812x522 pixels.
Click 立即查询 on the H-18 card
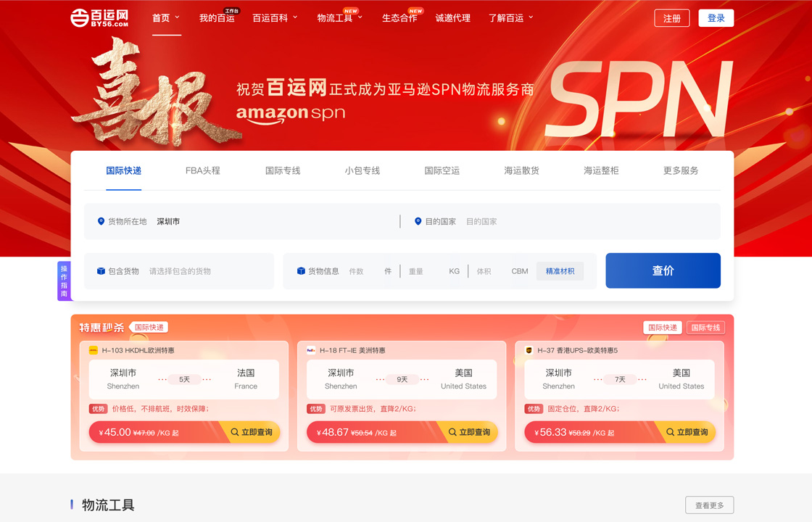[470, 432]
